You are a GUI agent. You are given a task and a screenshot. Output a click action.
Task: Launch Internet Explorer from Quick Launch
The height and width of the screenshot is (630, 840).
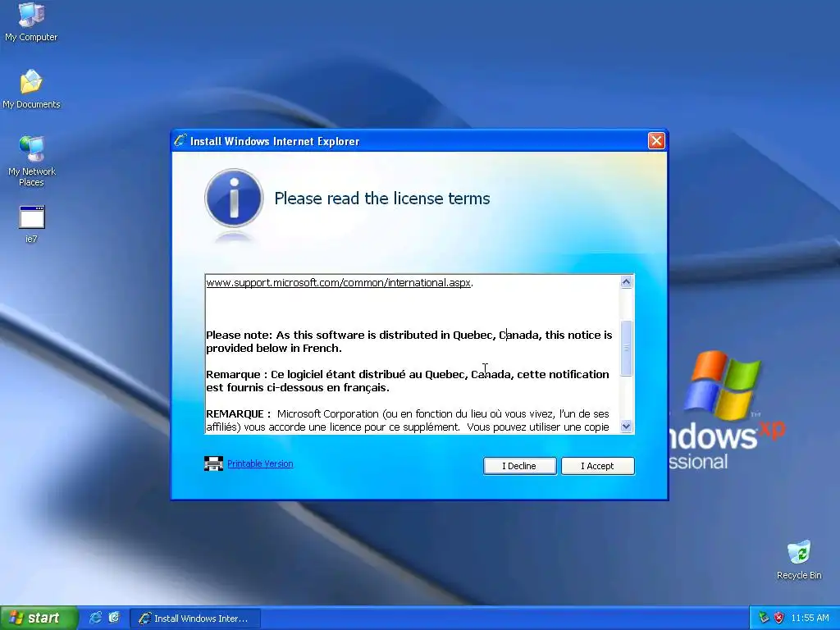[95, 618]
